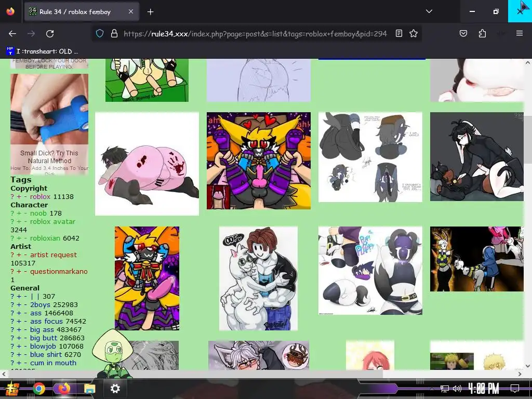Viewport: 532px width, 399px height.
Task: Click the horizontal scrollbar right arrow
Action: click(520, 374)
